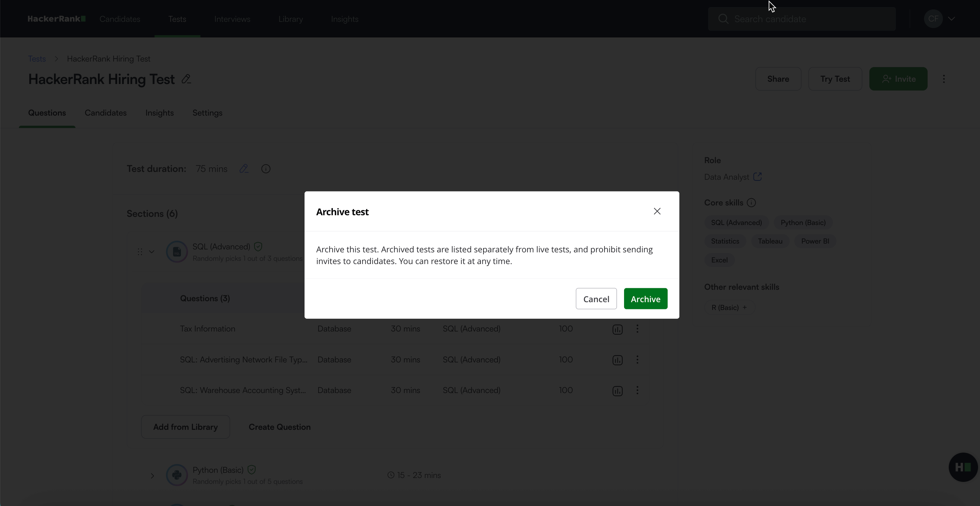Switch to the Settings tab

tap(207, 113)
